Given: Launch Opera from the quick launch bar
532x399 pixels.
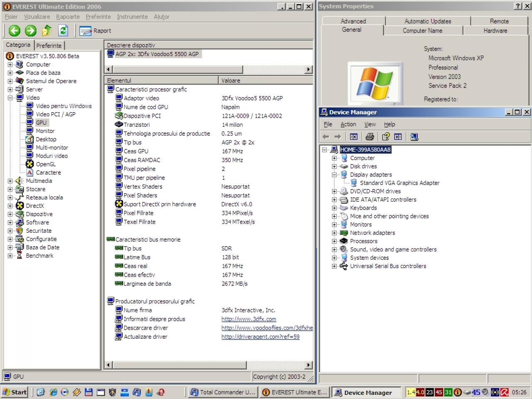Looking at the screenshot, I should click(160, 392).
